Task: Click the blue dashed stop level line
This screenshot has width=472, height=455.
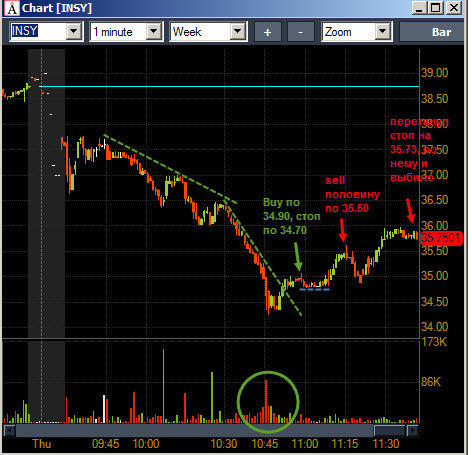Action: (x=314, y=289)
